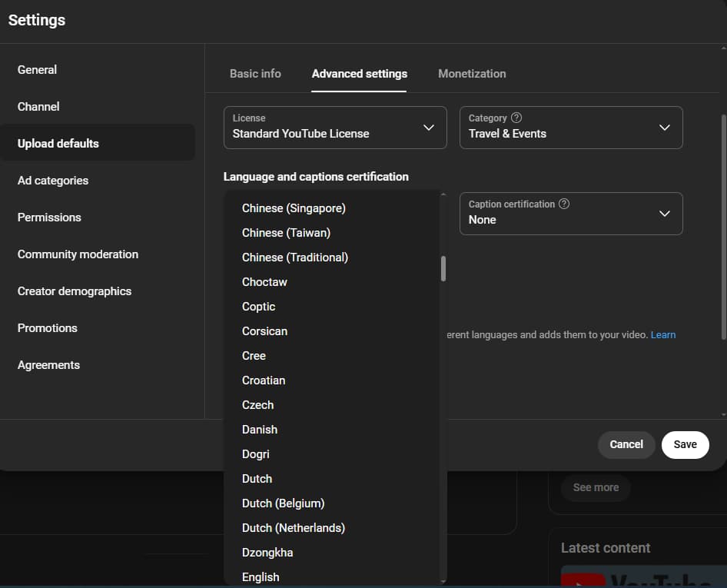
Task: Select Upload defaults in sidebar
Action: click(98, 143)
